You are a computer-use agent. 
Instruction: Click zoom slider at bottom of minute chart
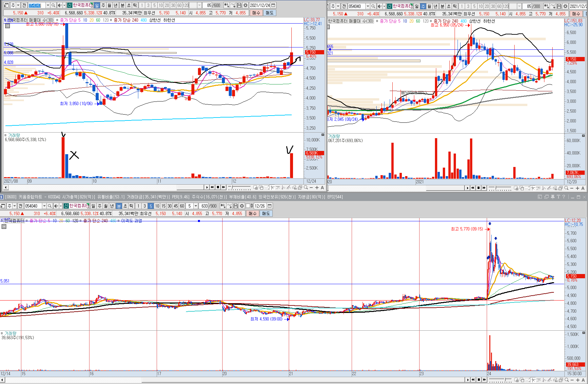[500, 380]
